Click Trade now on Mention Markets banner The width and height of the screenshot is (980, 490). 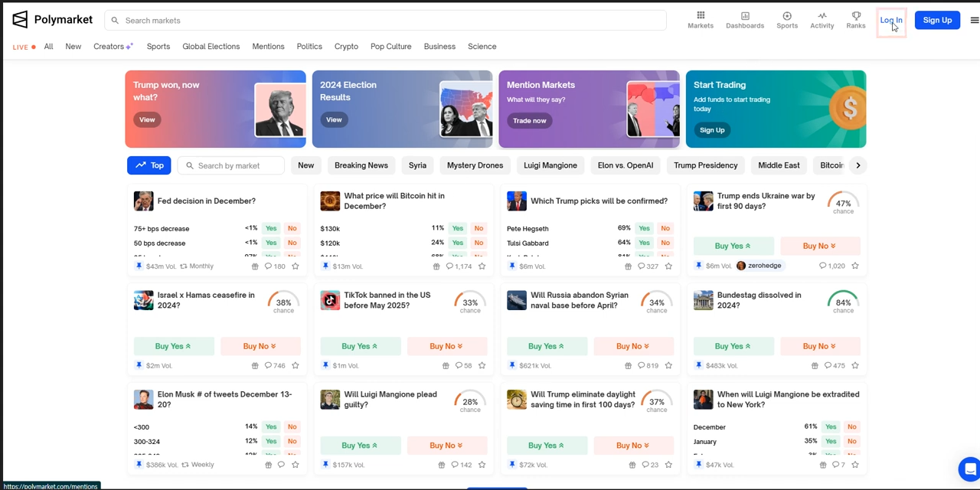pyautogui.click(x=530, y=120)
